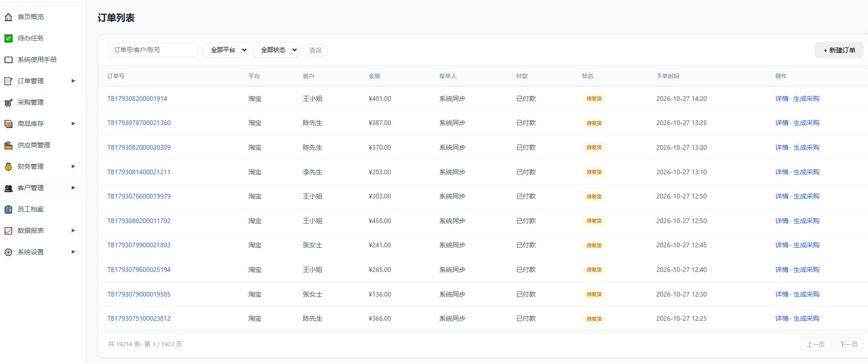Screen dimensions: 868x363
Task: Click the 待发货 status badge on the ¥401.00 order
Action: point(594,99)
